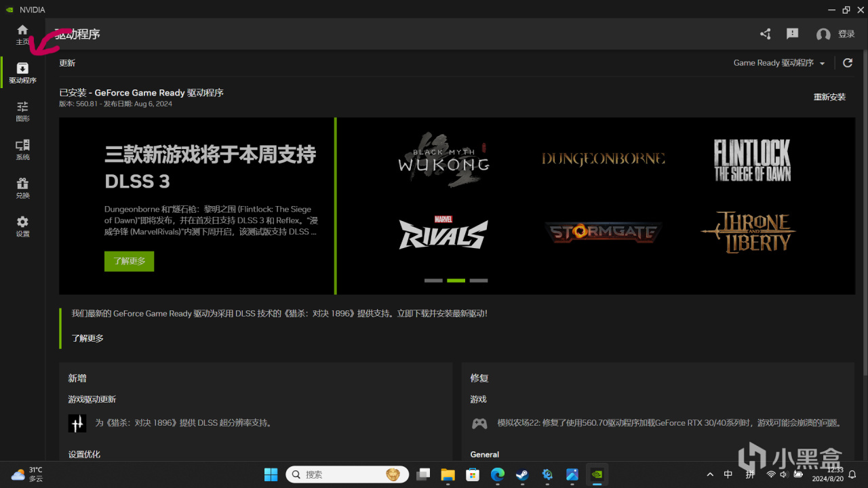Click the General subheading under 修复
868x488 pixels.
pos(485,454)
